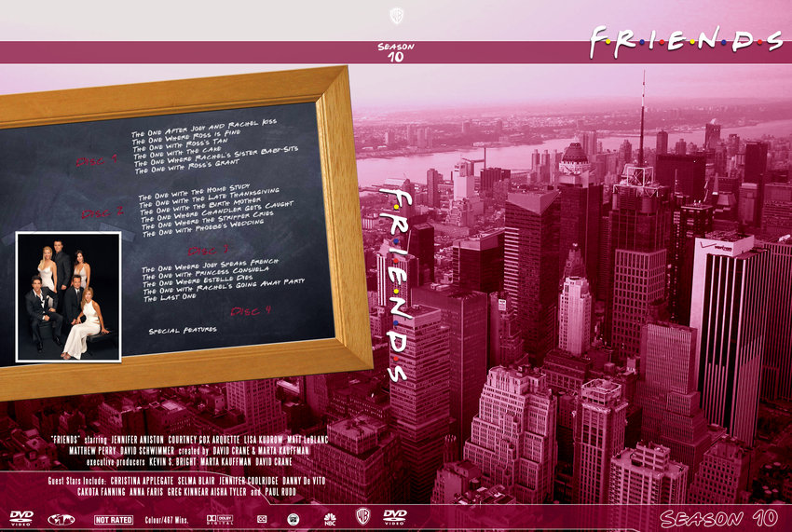Click guest star Dakota Fanning
This screenshot has height=532, width=792.
101,492
